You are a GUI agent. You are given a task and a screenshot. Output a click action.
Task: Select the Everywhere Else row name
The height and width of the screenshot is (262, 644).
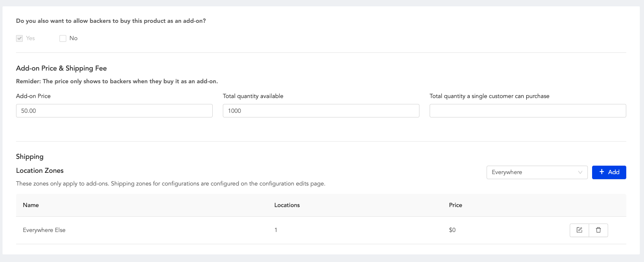pyautogui.click(x=44, y=230)
